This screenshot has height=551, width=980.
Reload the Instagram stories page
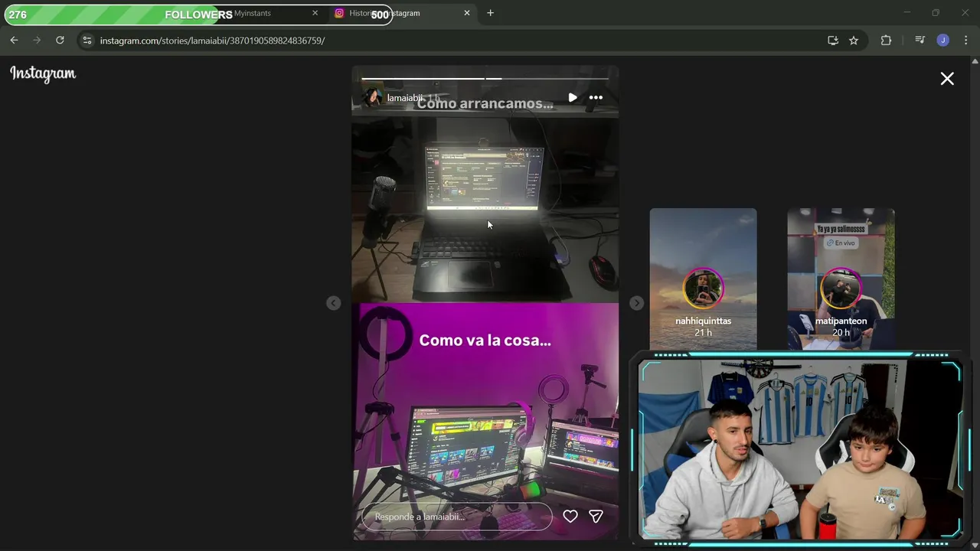pyautogui.click(x=60, y=40)
